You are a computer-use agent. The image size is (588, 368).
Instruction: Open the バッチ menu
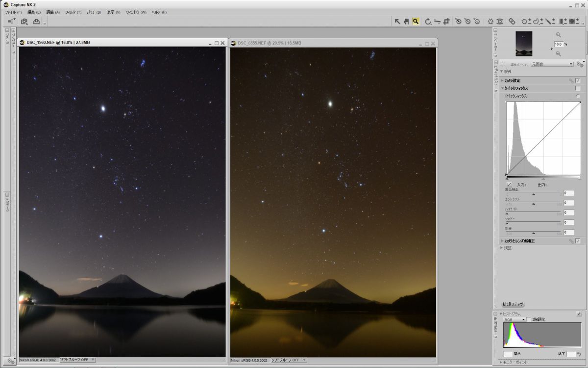pyautogui.click(x=94, y=12)
